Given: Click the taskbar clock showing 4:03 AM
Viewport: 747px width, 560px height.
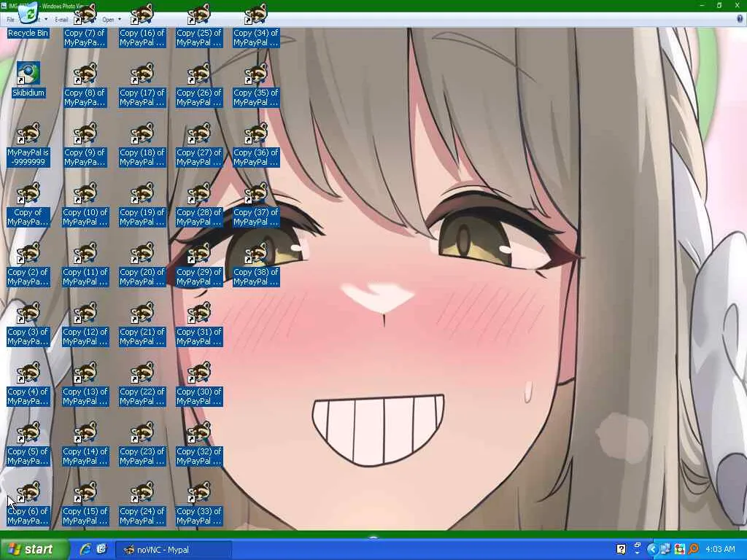Looking at the screenshot, I should click(x=720, y=550).
